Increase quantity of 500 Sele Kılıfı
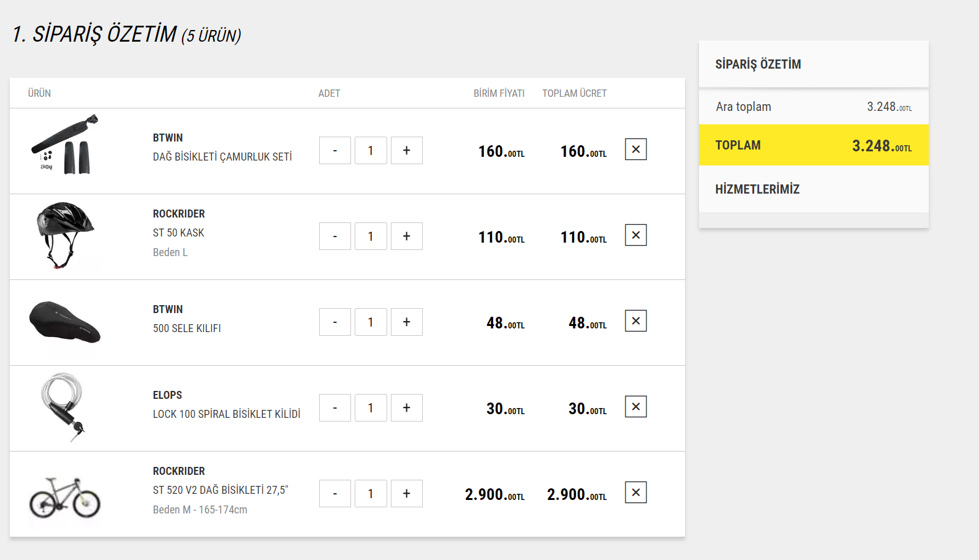 pos(406,322)
